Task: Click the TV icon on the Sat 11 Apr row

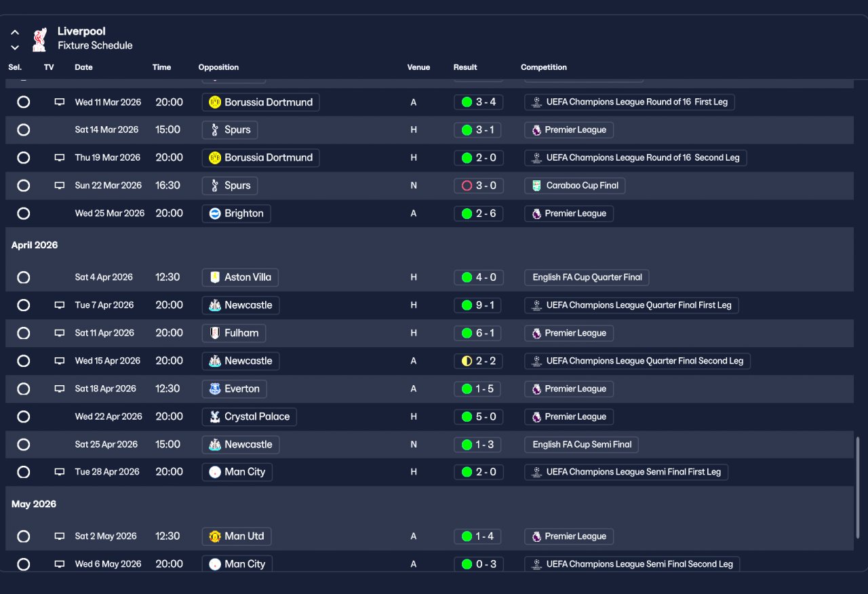Action: [60, 333]
